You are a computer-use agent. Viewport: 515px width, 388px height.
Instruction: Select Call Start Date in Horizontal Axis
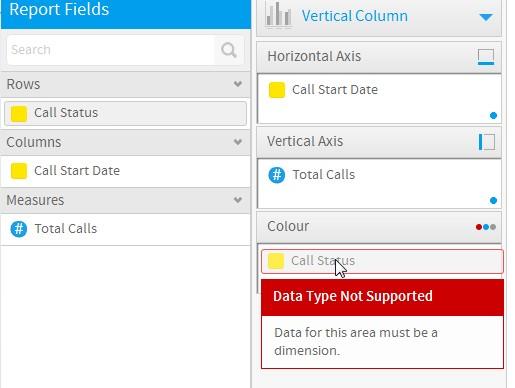click(335, 90)
